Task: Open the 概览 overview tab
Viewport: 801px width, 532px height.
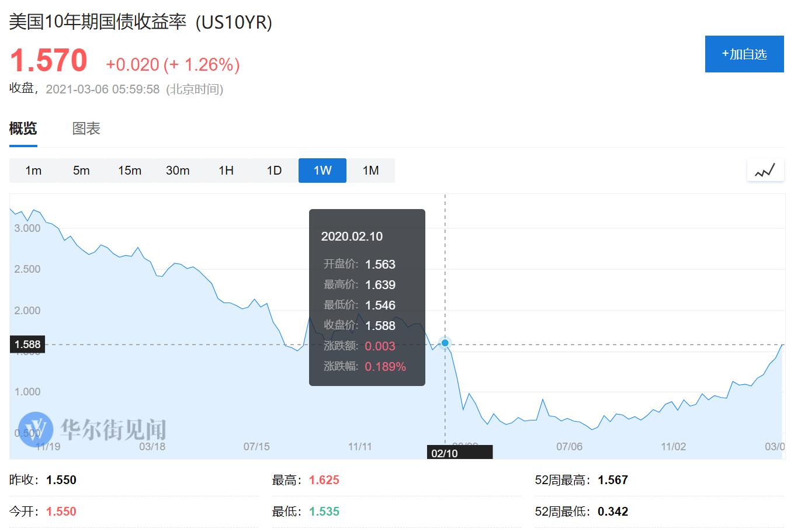Action: point(23,128)
